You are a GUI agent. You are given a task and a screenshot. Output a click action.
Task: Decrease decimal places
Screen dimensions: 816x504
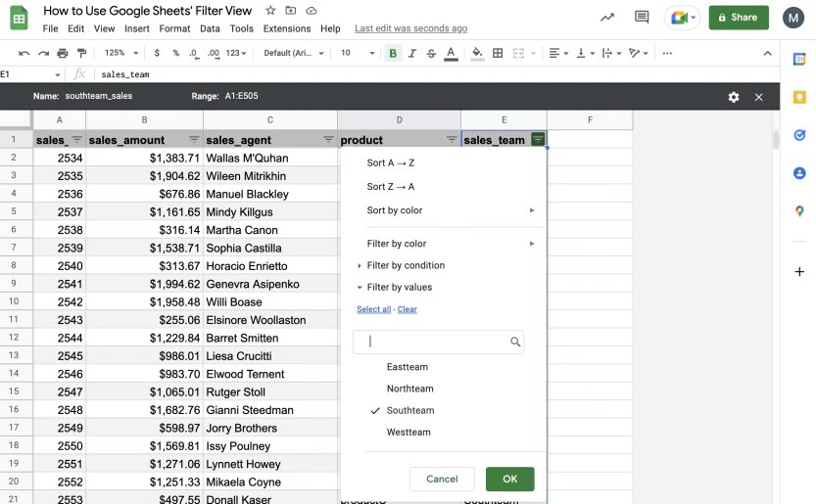pos(194,53)
